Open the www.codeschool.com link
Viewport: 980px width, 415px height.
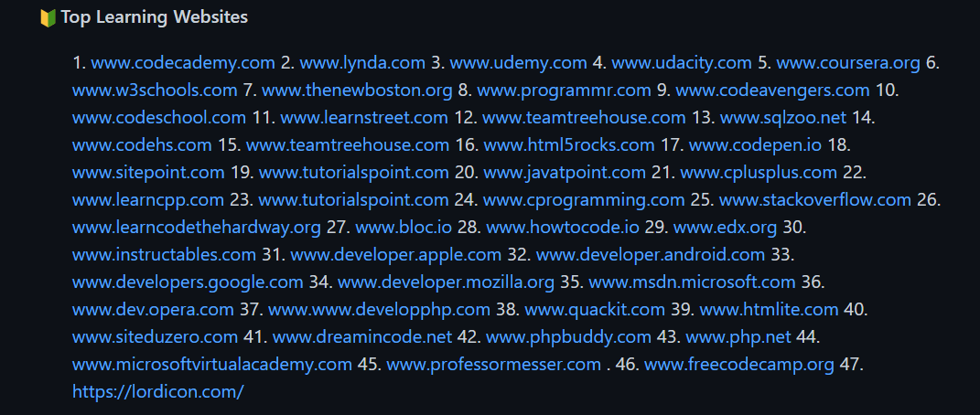pos(159,117)
